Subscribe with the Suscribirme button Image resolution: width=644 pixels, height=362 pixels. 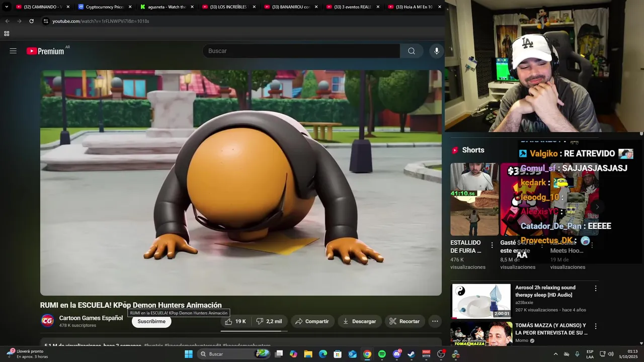(151, 321)
